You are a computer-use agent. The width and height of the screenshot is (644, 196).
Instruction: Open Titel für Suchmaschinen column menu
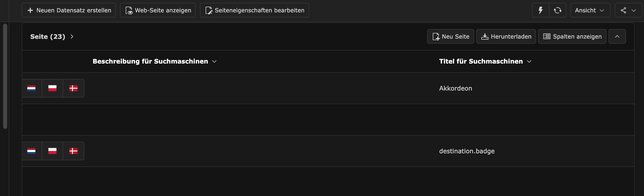[485, 61]
